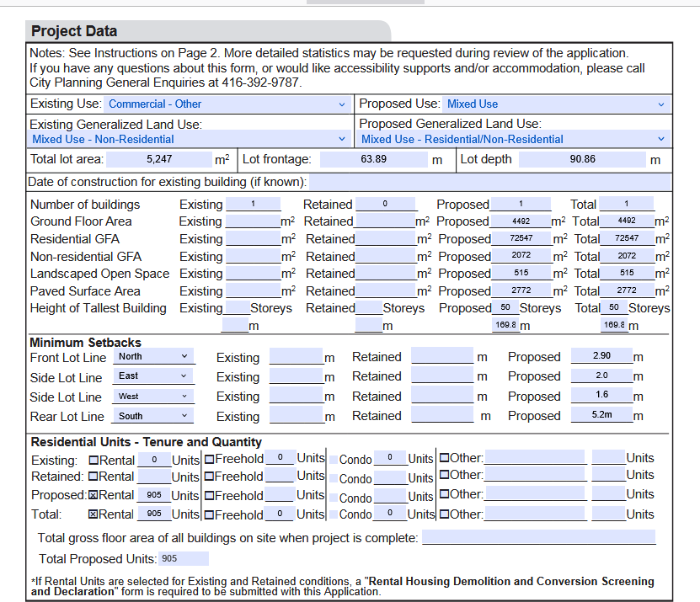Image resolution: width=700 pixels, height=602 pixels.
Task: Expand Existing Generalized Land Use dropdown
Action: click(189, 140)
